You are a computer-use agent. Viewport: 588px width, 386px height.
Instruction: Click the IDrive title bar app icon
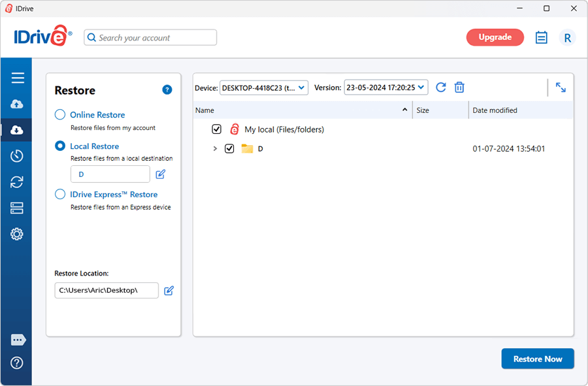[x=8, y=8]
